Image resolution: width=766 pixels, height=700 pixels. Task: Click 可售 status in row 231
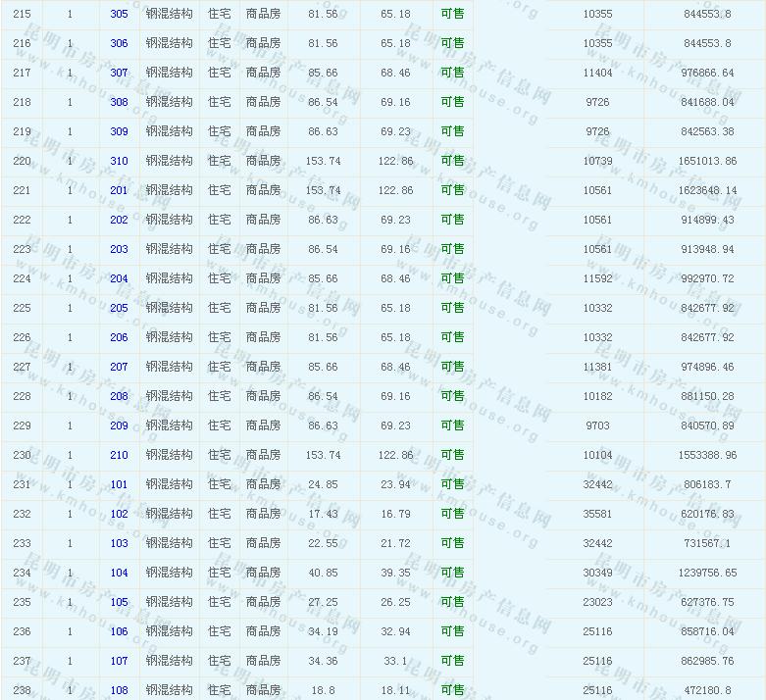452,484
